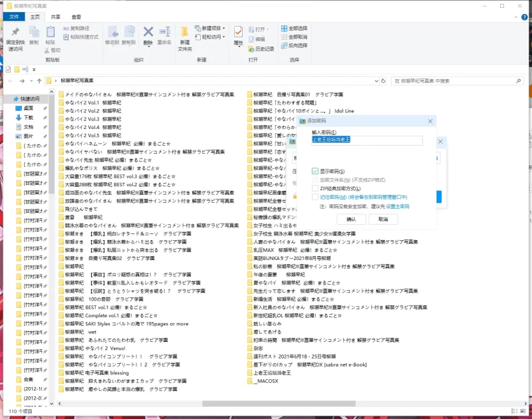This screenshot has width=532, height=419.
Task: Click quick access toolbar new folder icon
Action: pyautogui.click(x=17, y=69)
